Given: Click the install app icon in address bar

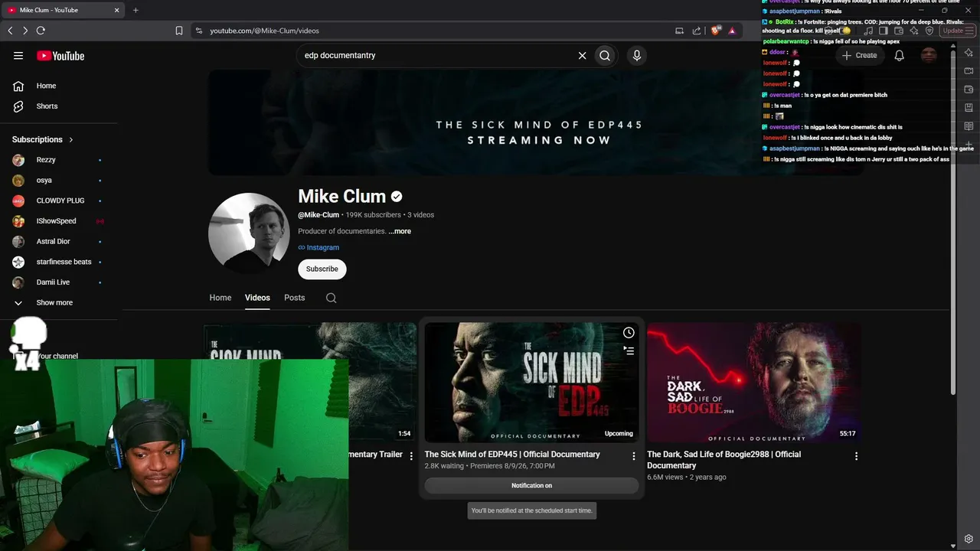Looking at the screenshot, I should coord(679,31).
